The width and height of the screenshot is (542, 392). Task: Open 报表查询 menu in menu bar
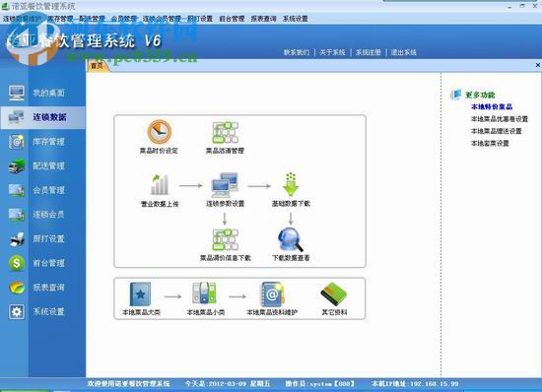(x=264, y=19)
